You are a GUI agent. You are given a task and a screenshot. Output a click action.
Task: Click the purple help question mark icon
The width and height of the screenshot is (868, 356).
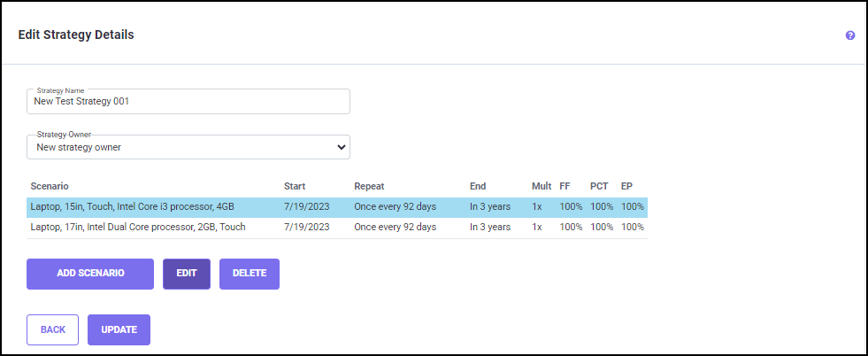click(850, 35)
